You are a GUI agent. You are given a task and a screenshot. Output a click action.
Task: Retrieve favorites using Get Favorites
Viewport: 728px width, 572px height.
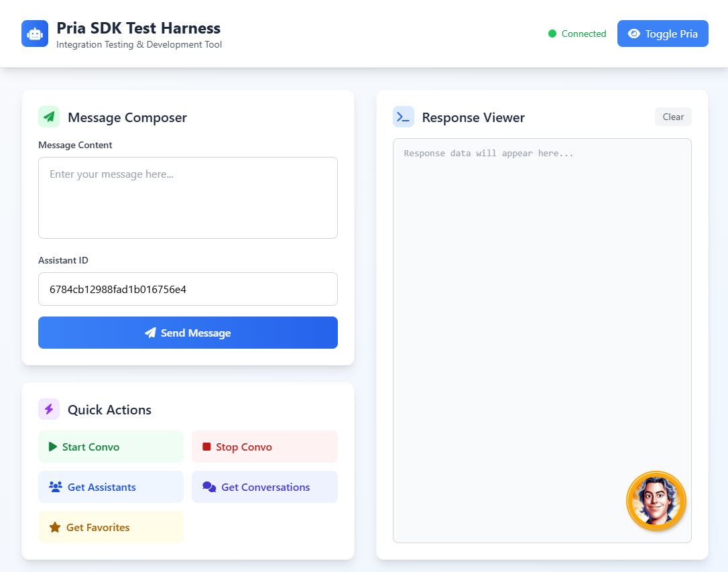(111, 528)
